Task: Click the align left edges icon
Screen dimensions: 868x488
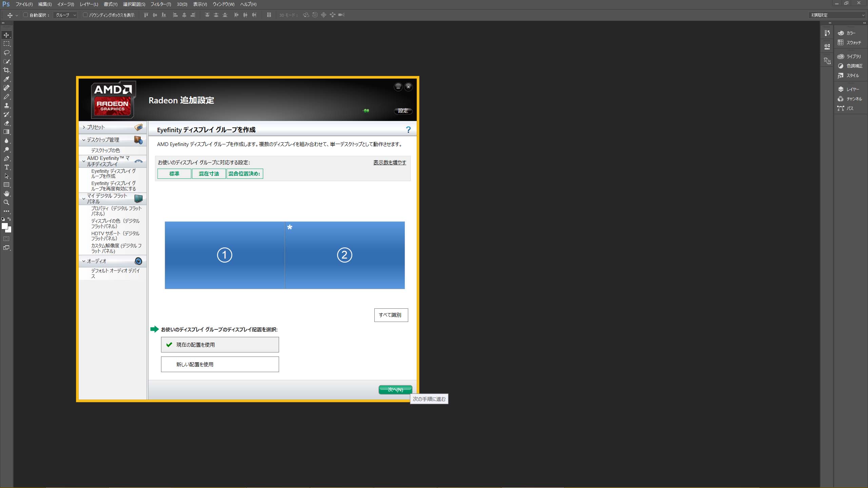Action: click(175, 15)
